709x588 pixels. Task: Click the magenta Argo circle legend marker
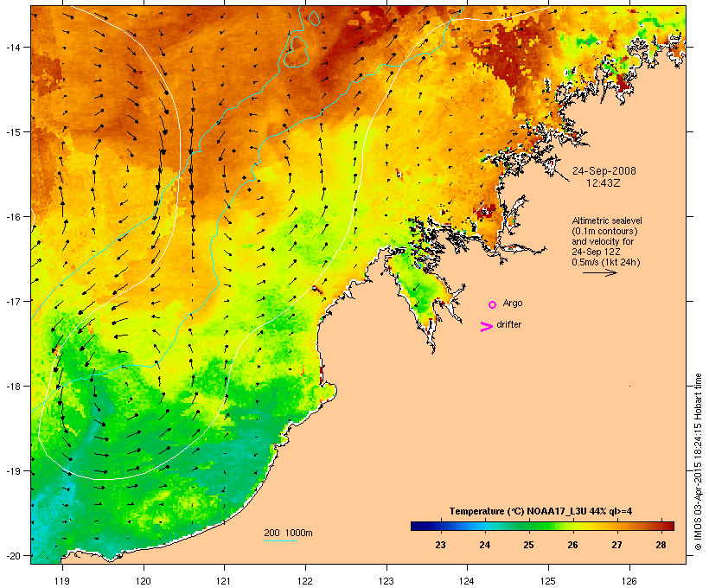493,304
